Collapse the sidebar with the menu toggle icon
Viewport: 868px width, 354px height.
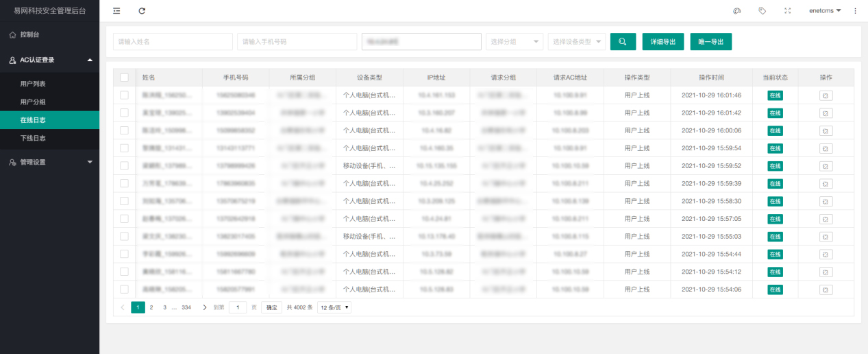tap(116, 11)
